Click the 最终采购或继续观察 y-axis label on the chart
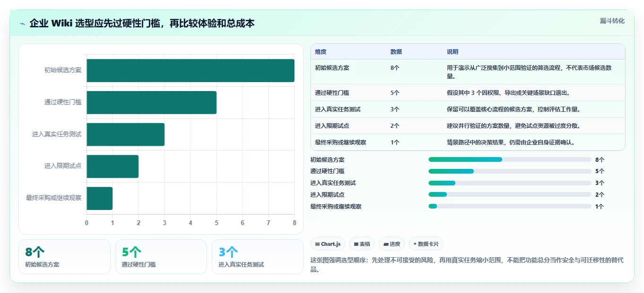This screenshot has width=644, height=293. tap(54, 198)
